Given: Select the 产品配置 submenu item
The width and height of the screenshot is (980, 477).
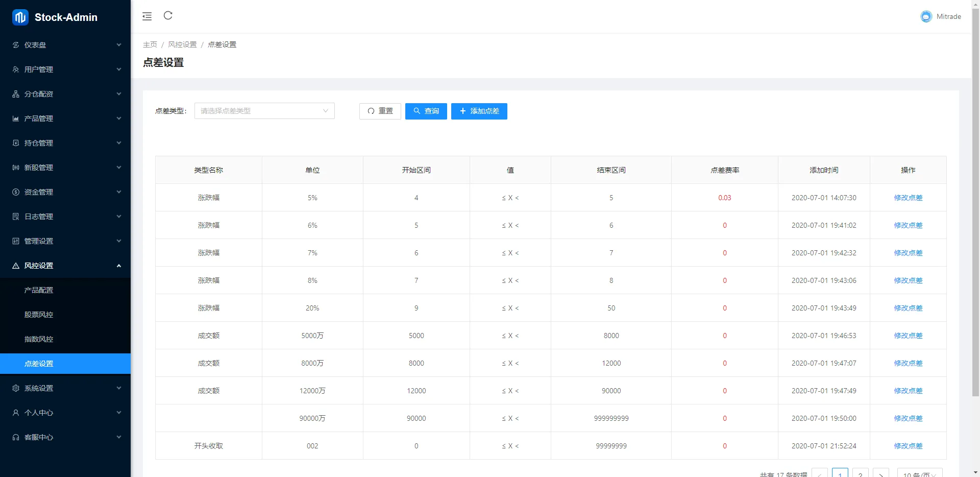Looking at the screenshot, I should pyautogui.click(x=39, y=290).
